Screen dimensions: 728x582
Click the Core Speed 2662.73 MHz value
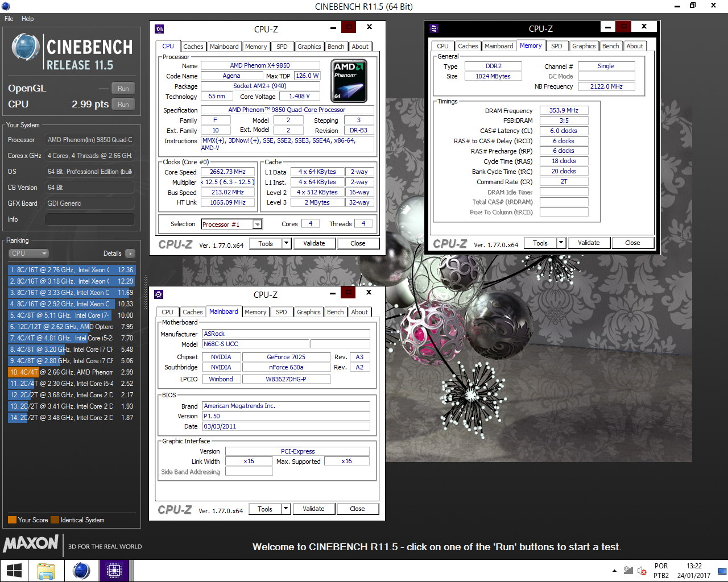[227, 172]
